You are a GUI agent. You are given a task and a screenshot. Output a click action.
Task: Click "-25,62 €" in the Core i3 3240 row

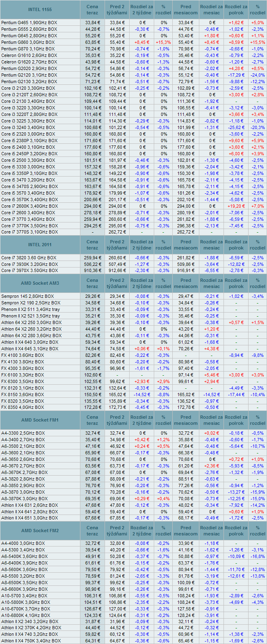(x=237, y=127)
